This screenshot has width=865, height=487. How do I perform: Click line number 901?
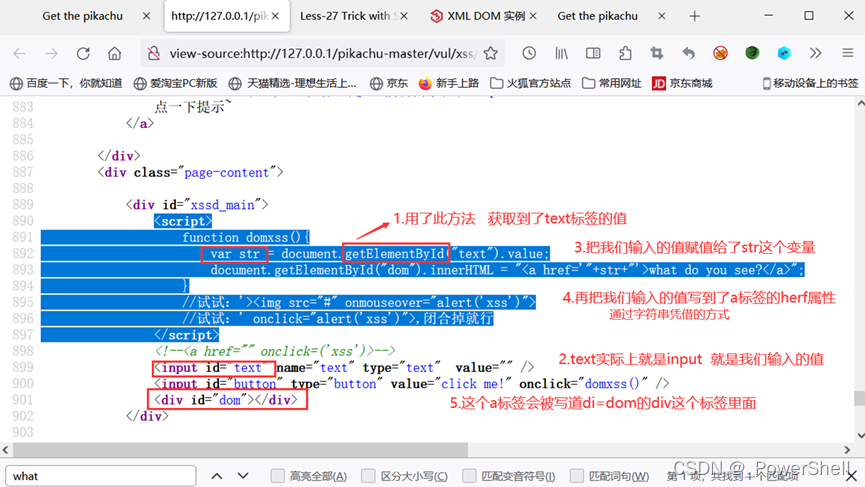tap(23, 400)
